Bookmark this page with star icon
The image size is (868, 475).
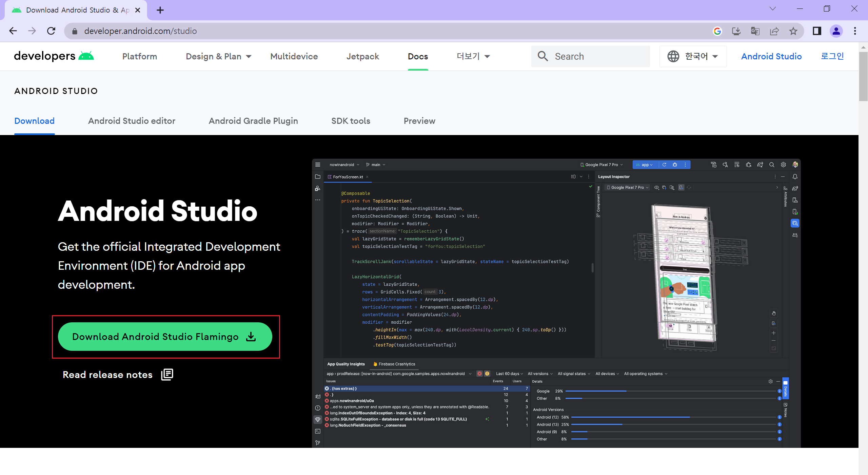pyautogui.click(x=793, y=31)
